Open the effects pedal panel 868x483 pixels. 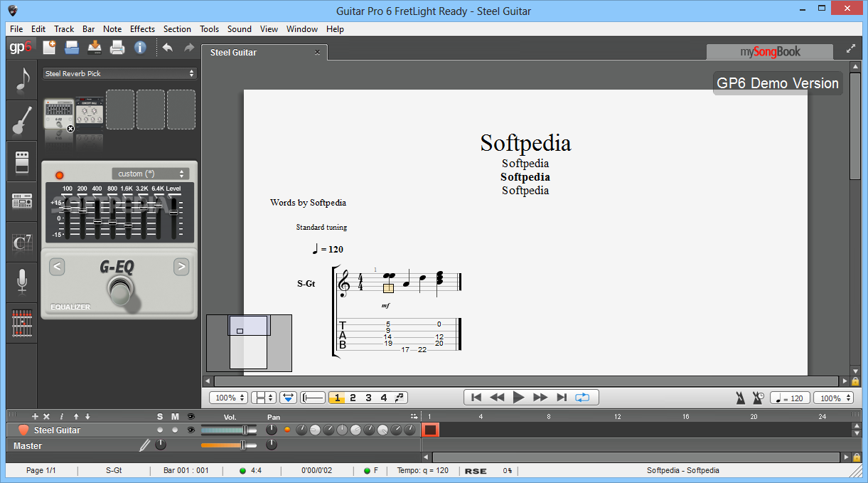pos(22,161)
